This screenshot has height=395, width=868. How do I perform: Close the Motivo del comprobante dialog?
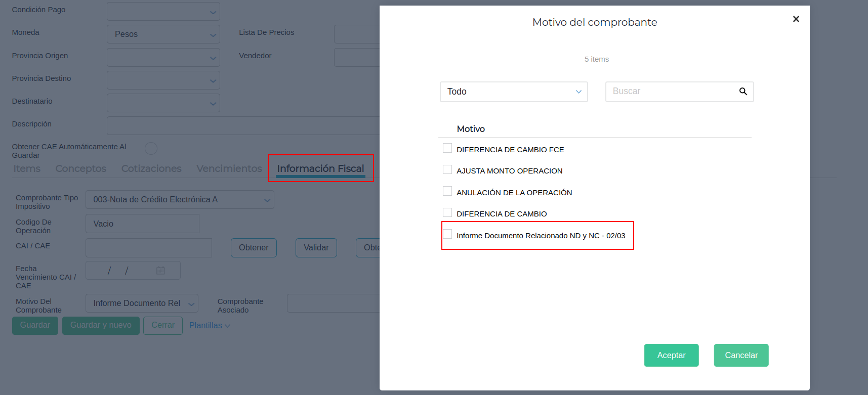796,19
